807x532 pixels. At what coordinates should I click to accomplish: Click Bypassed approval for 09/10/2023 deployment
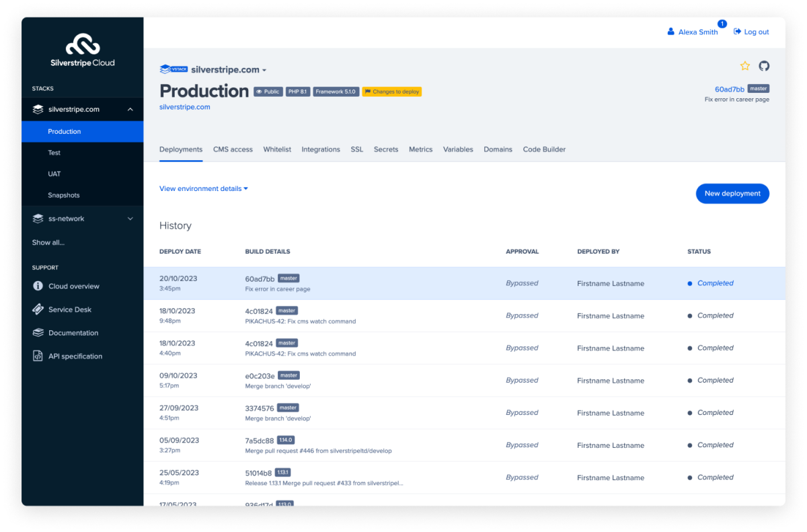[x=522, y=380]
